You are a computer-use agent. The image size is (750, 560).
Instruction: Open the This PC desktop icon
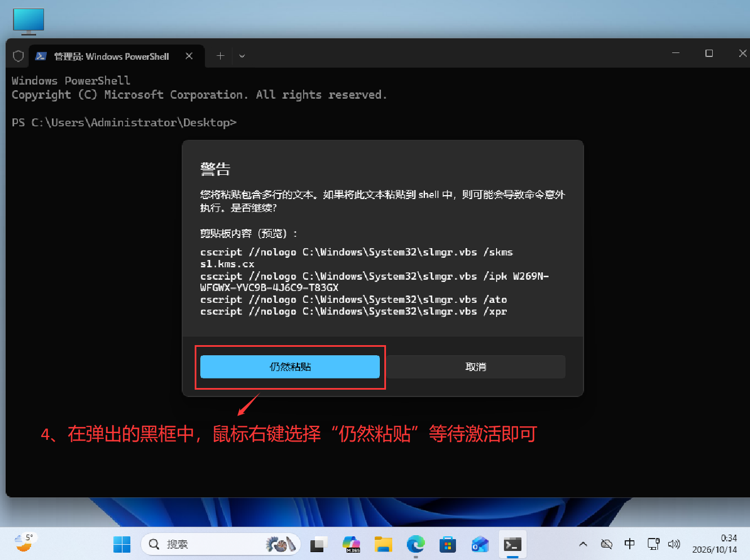(28, 21)
